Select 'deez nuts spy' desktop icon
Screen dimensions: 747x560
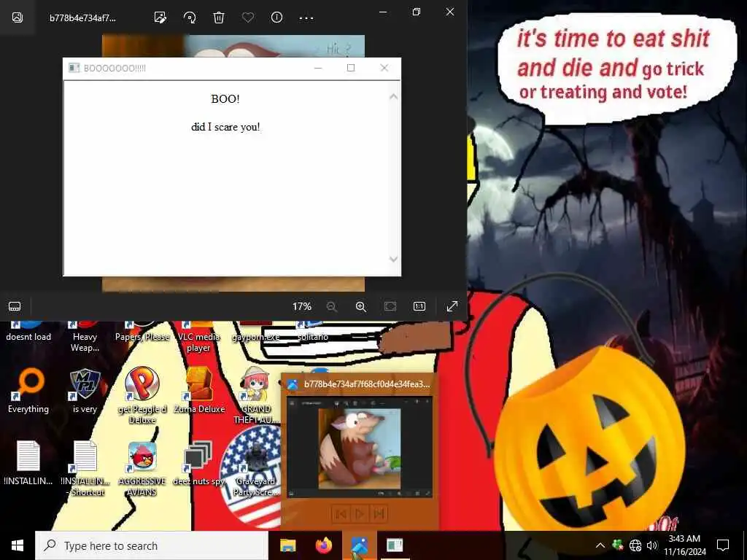[198, 463]
